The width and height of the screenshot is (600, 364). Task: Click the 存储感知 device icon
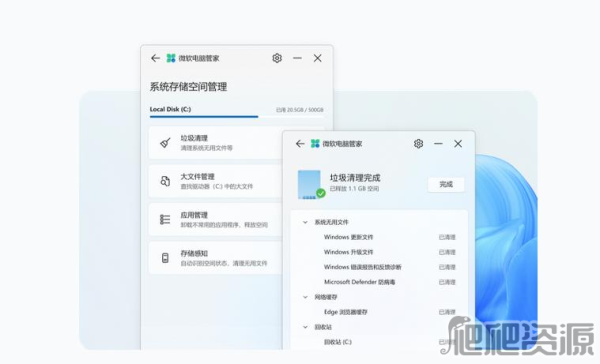coord(165,258)
